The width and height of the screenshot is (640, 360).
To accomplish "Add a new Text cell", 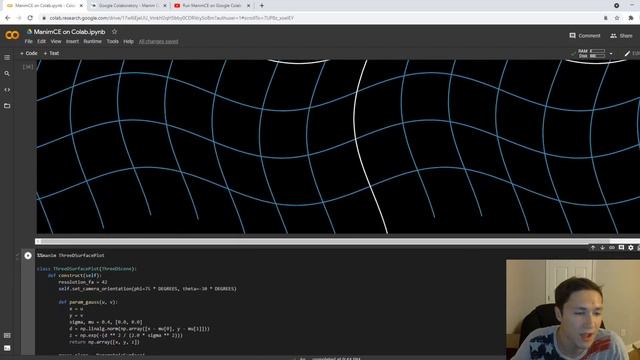I will coord(51,53).
